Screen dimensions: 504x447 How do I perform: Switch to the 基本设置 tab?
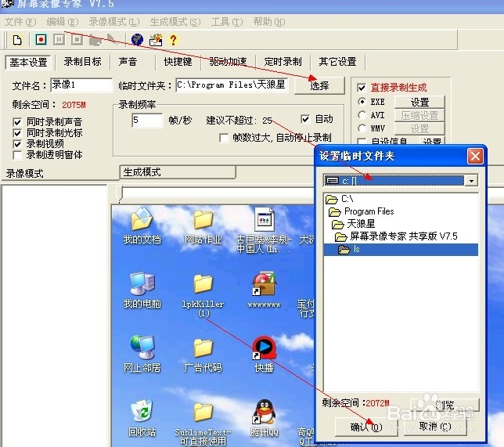coord(28,63)
